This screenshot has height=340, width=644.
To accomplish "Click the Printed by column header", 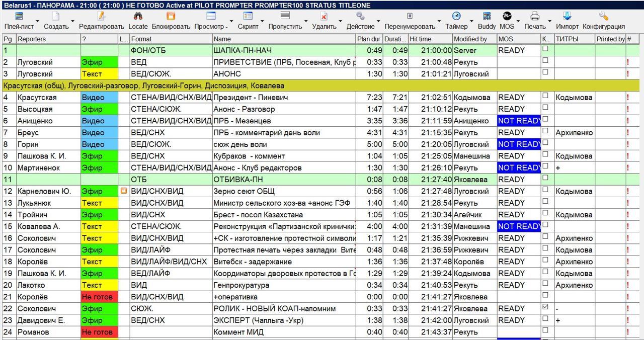I will (610, 39).
